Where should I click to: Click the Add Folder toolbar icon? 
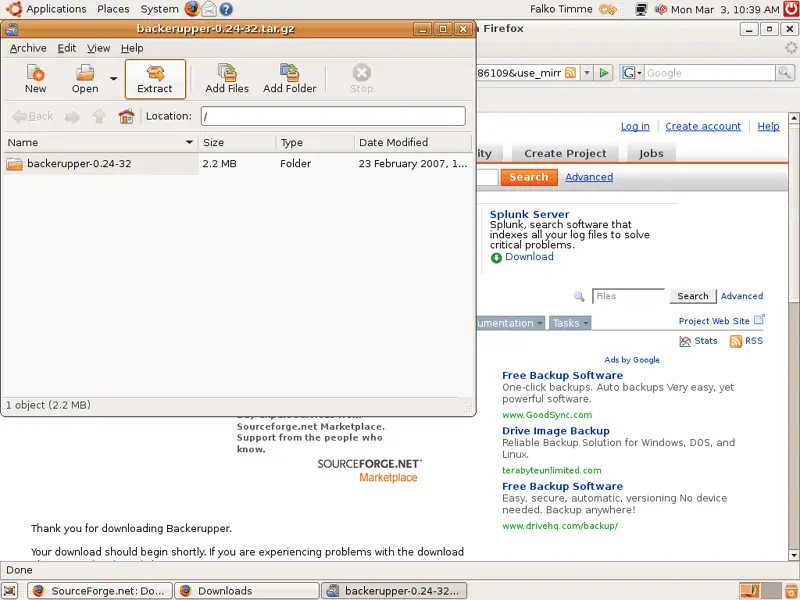point(289,79)
